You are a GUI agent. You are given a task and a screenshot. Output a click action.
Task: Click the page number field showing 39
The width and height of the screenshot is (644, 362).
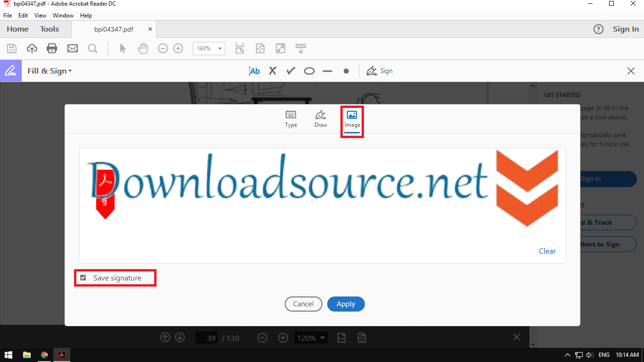pos(206,338)
